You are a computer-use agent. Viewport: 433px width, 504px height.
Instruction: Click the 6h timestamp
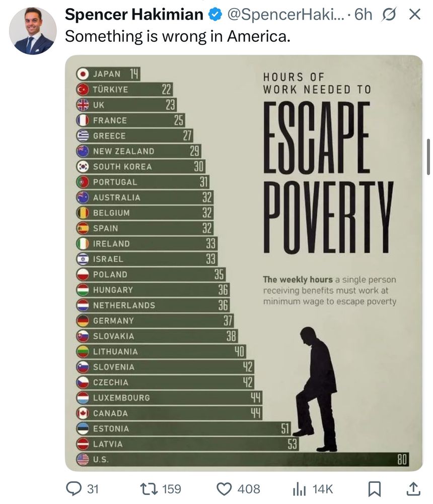click(x=363, y=15)
